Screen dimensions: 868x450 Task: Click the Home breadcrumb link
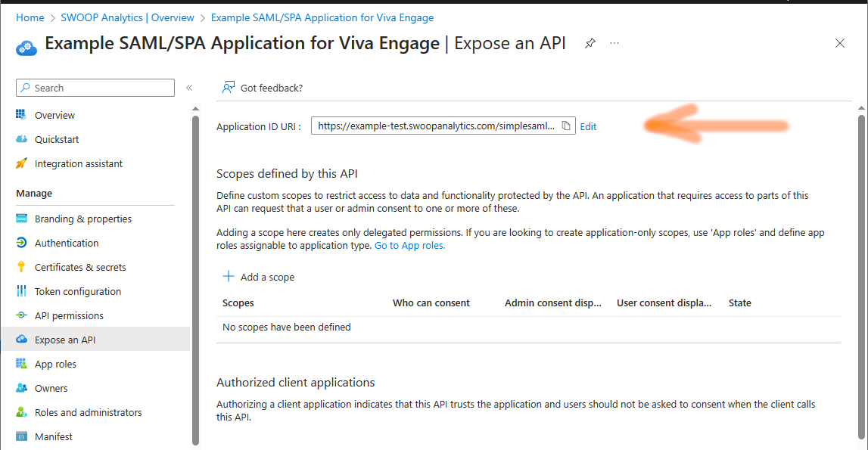pyautogui.click(x=30, y=17)
